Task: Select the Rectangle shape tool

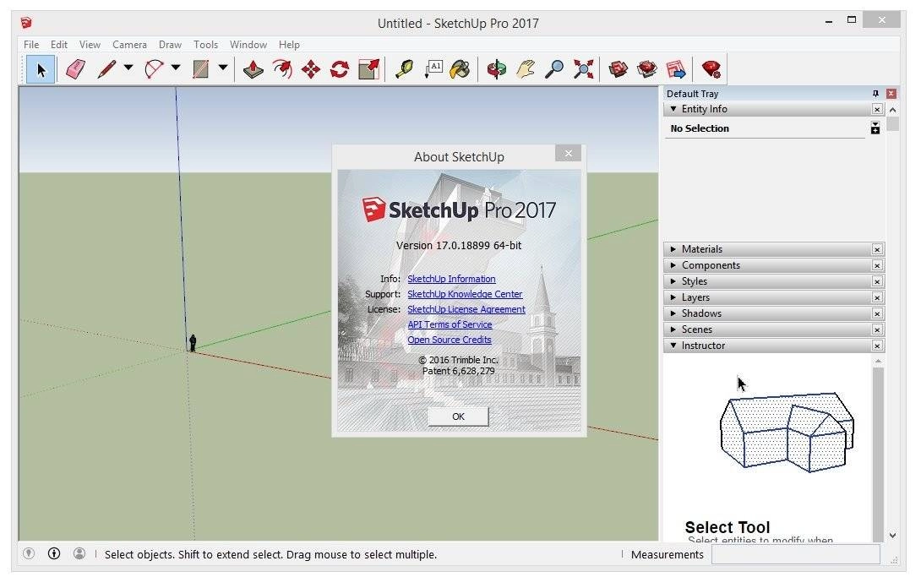Action: click(x=201, y=70)
